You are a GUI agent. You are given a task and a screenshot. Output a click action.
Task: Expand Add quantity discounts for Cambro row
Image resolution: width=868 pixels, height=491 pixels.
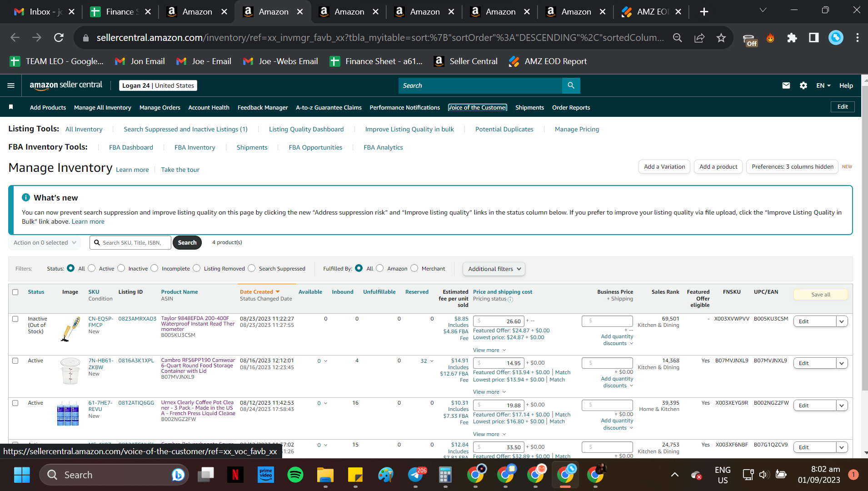(617, 382)
